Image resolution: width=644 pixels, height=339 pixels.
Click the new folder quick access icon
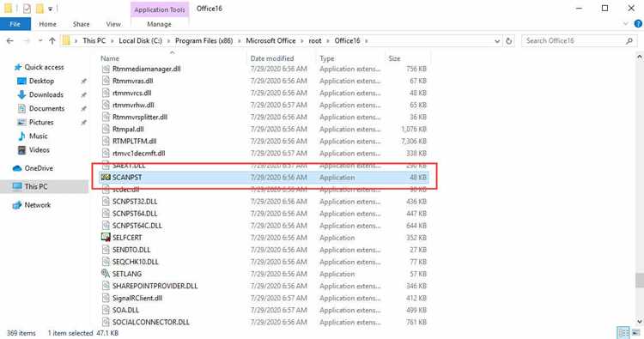pos(39,9)
